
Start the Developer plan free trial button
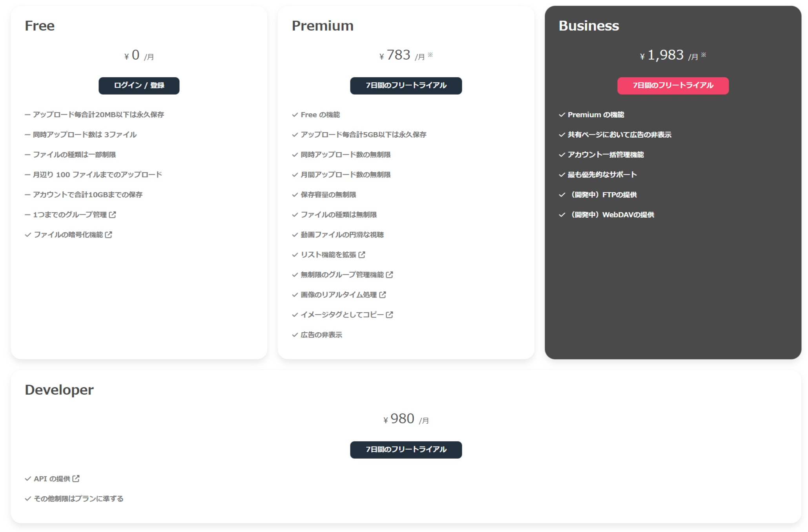tap(406, 450)
